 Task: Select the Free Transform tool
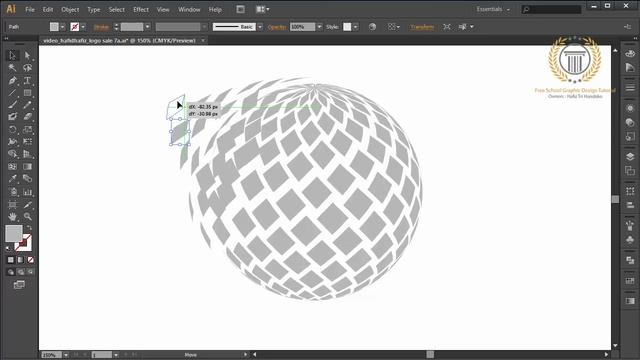click(x=27, y=142)
